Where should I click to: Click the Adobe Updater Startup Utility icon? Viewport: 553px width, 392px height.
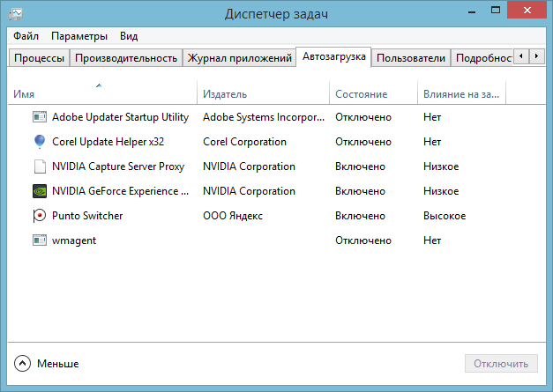click(39, 116)
